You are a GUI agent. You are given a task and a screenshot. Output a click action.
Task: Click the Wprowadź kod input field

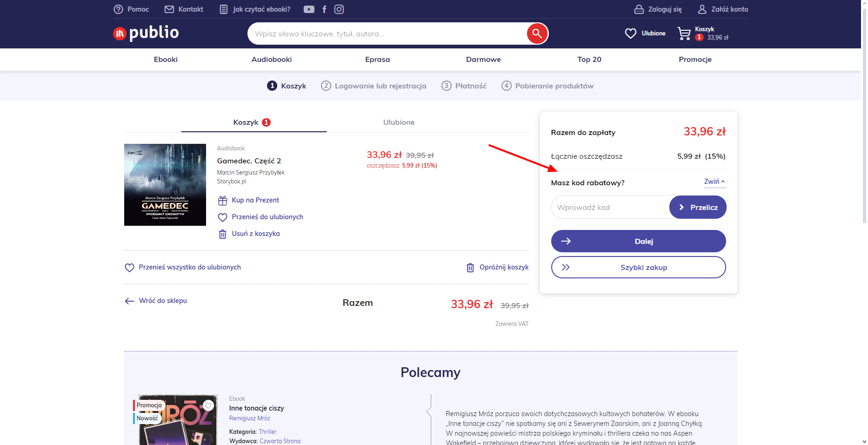pos(610,208)
